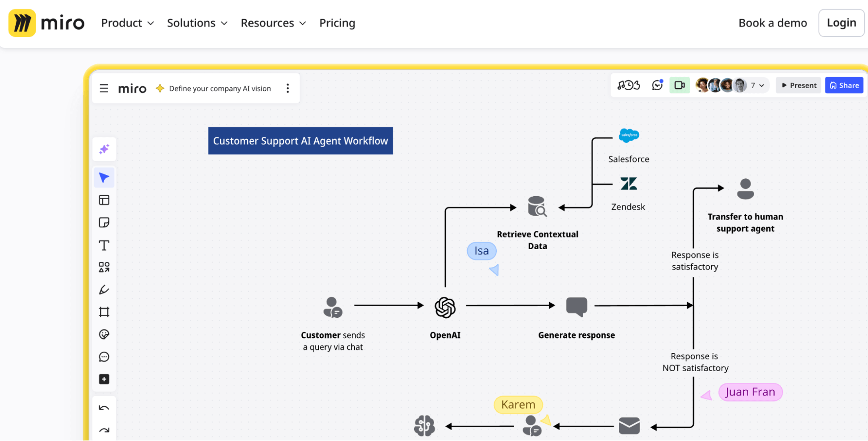868x441 pixels.
Task: Click the blue Share button
Action: click(844, 86)
